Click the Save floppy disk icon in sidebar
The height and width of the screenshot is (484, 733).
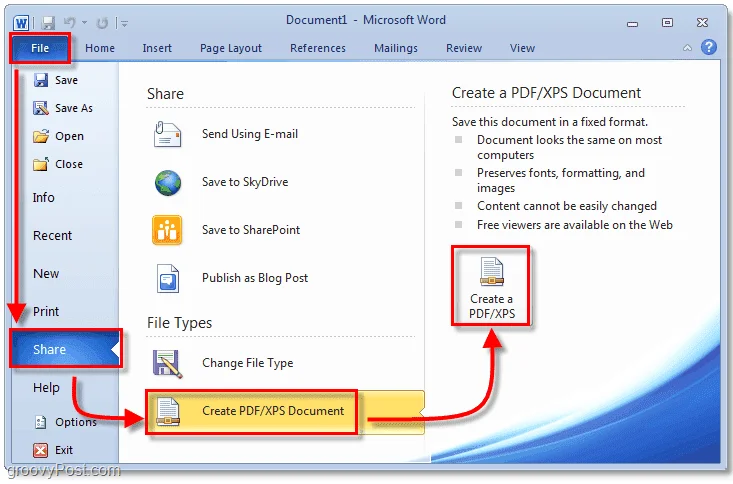tap(41, 80)
